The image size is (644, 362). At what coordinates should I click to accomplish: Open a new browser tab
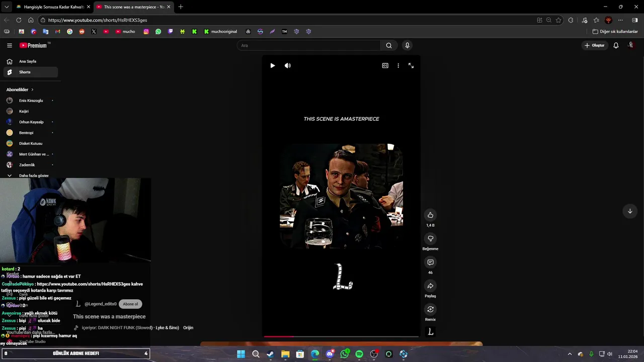[x=181, y=7]
